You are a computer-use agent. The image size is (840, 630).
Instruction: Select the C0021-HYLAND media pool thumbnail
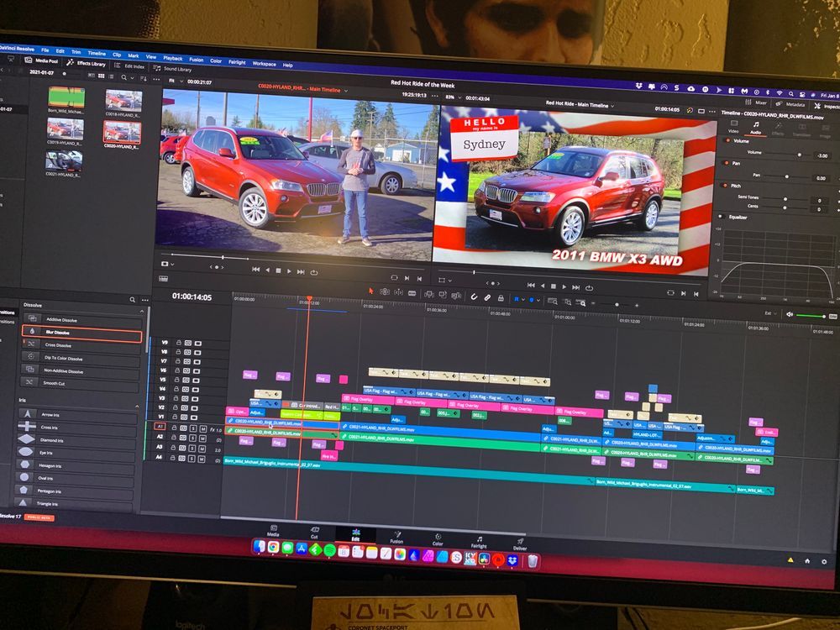click(x=64, y=163)
